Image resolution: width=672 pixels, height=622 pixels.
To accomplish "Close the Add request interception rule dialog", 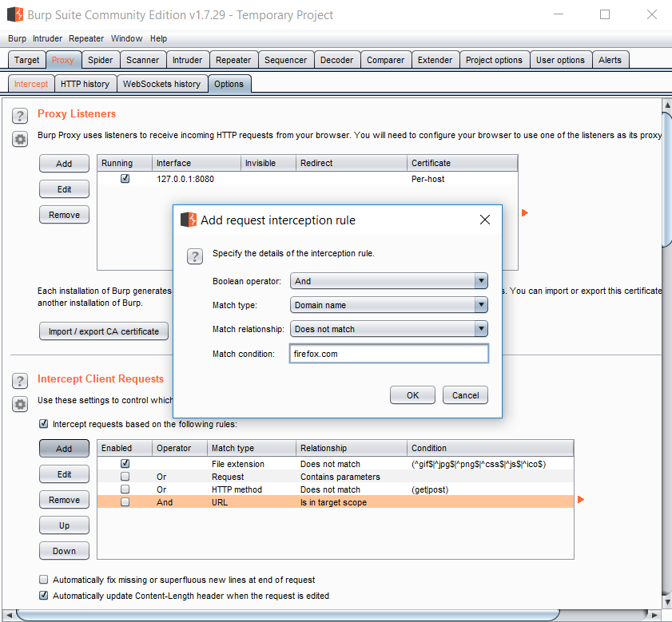I will coord(484,220).
